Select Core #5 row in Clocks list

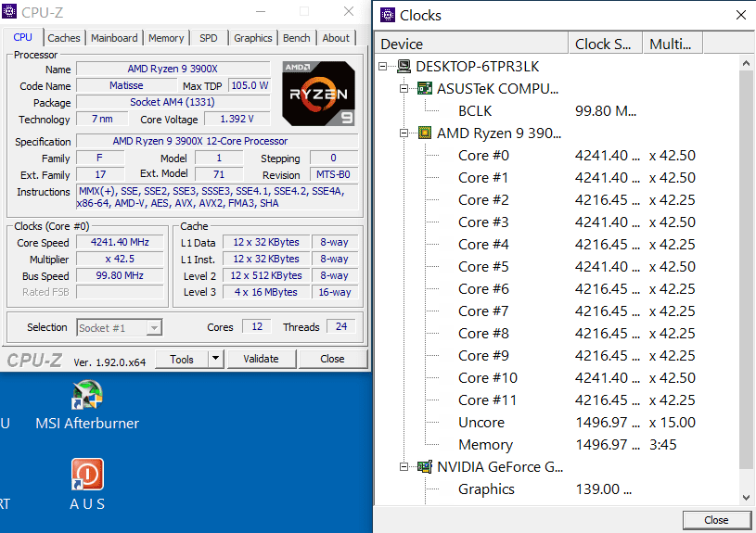pos(557,267)
